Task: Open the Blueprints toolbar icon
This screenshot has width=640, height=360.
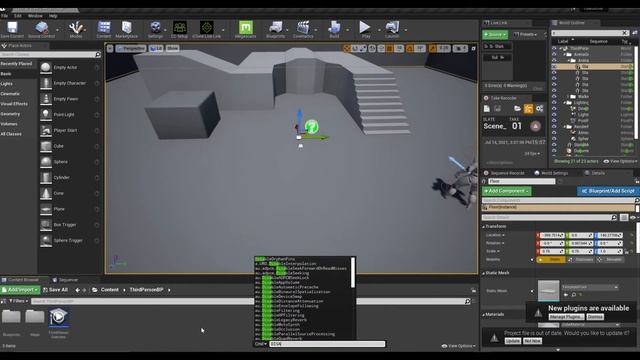Action: click(x=276, y=29)
